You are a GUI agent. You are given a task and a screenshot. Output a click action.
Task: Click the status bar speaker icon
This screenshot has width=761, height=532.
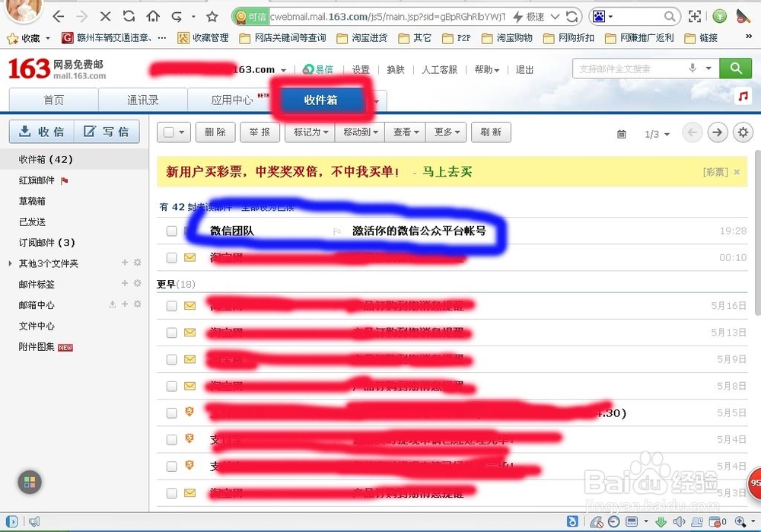(x=679, y=522)
